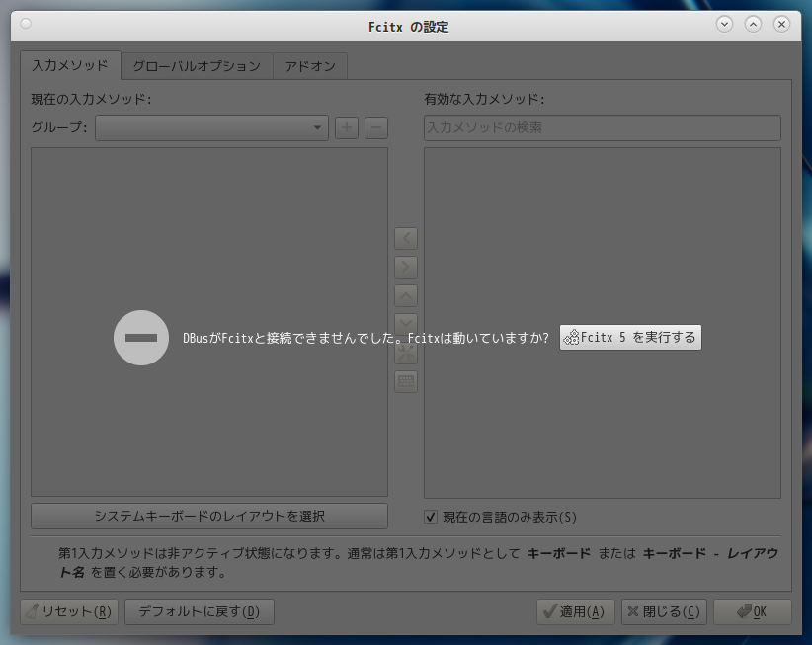Click the 適用(A) button

point(575,611)
